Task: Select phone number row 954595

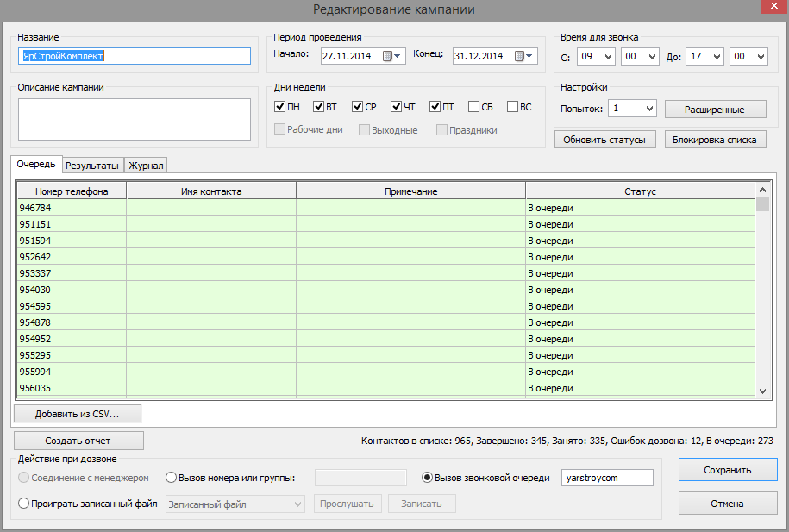Action: tap(386, 306)
